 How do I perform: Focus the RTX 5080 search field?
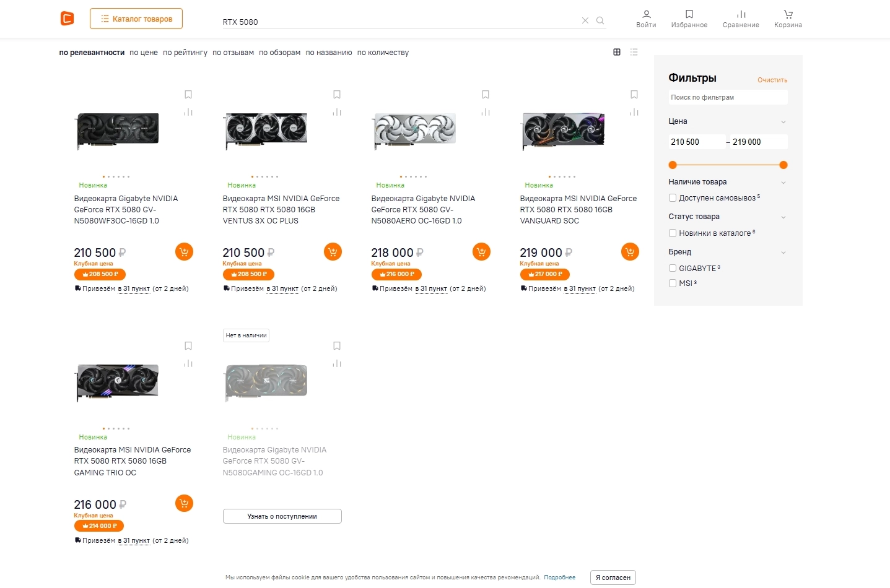[x=401, y=22]
